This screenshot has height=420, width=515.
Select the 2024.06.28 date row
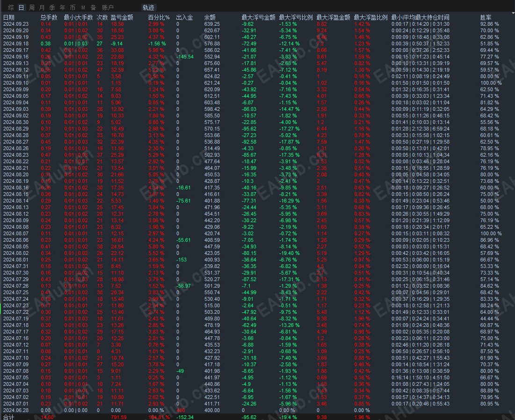coord(16,411)
